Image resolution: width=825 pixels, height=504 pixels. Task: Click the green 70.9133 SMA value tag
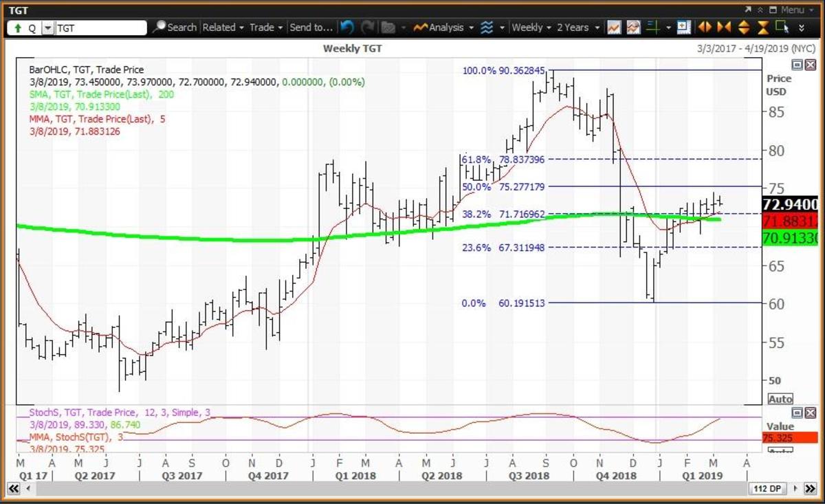click(x=791, y=238)
